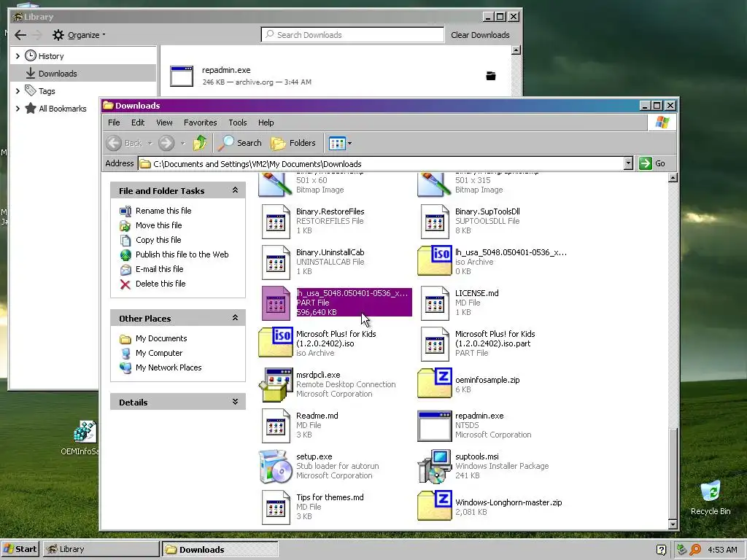Select the suptools.msi installer icon

point(435,467)
